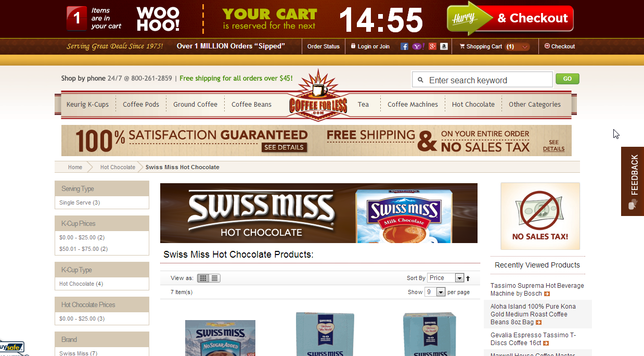
Task: Click the Amazon login icon
Action: pyautogui.click(x=444, y=46)
